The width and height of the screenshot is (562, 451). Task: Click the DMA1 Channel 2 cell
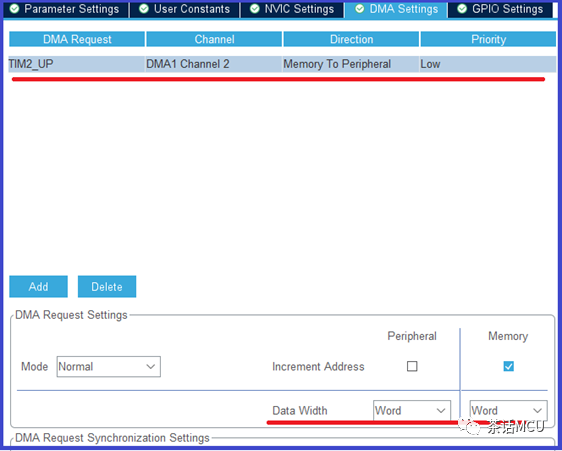[x=214, y=64]
